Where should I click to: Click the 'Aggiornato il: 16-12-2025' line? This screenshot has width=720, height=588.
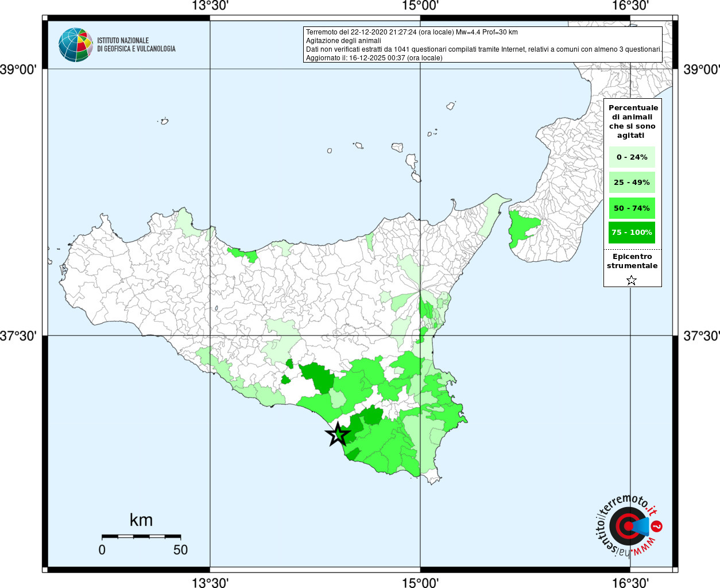374,58
